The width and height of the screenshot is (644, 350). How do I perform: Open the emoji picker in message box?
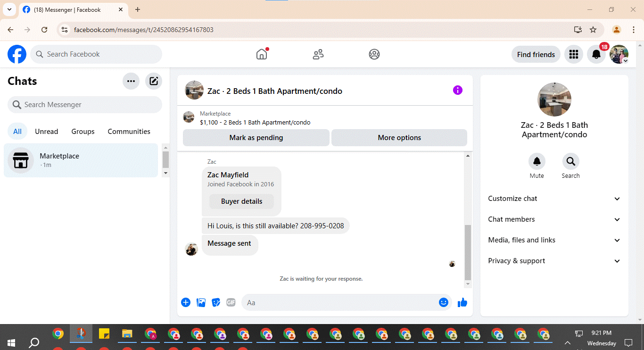(x=444, y=302)
